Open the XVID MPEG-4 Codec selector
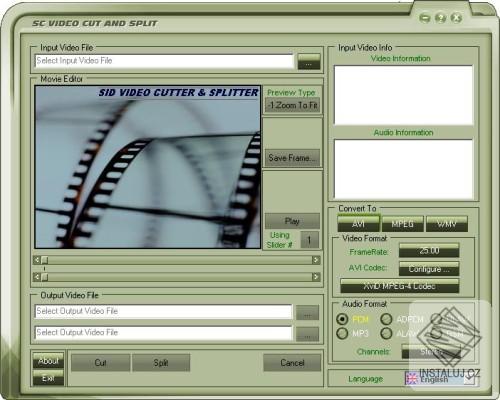This screenshot has width=500, height=400. tap(399, 286)
